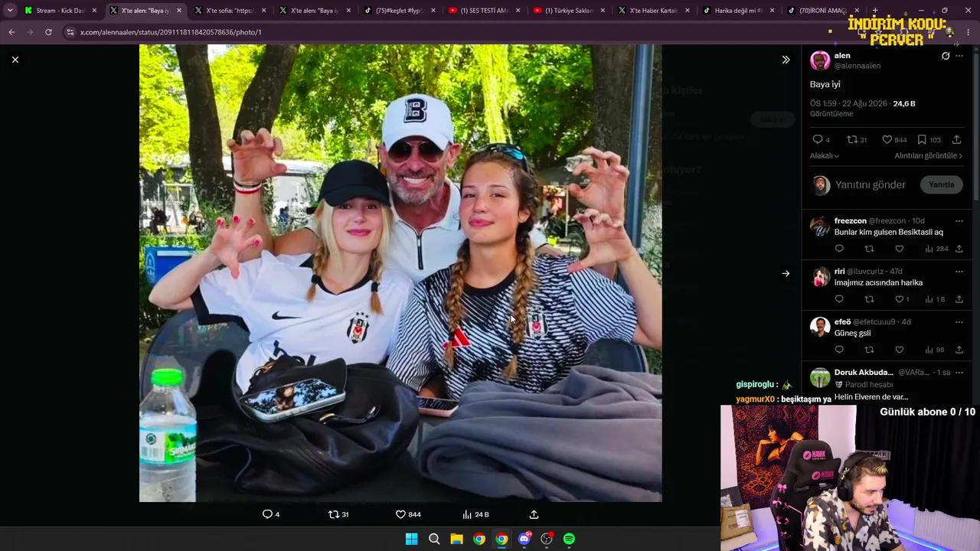Screen dimensions: 980x551
Task: Go to the next photo arrow
Action: (786, 273)
